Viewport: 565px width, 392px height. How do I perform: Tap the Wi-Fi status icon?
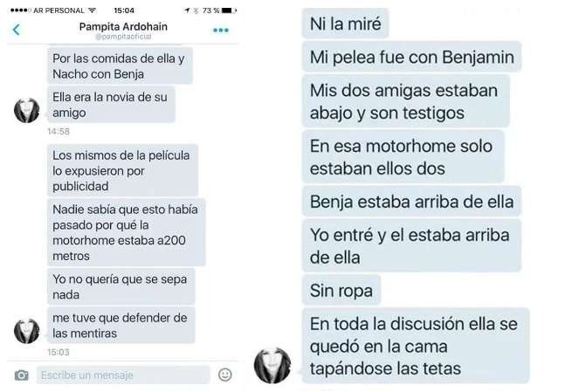click(x=93, y=10)
